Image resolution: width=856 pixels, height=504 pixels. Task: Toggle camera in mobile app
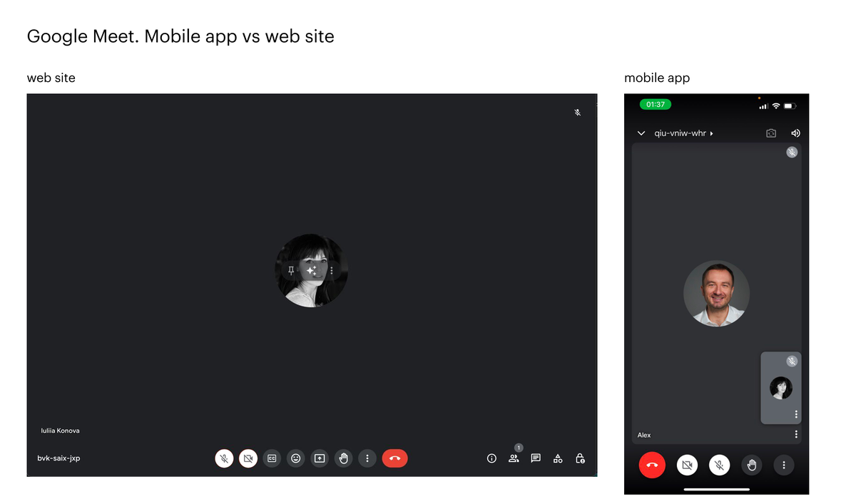pyautogui.click(x=688, y=465)
